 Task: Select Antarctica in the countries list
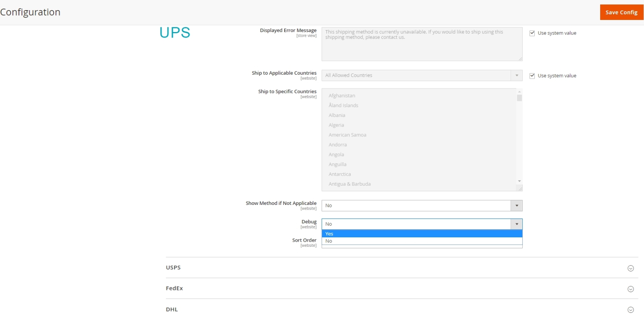coord(340,174)
